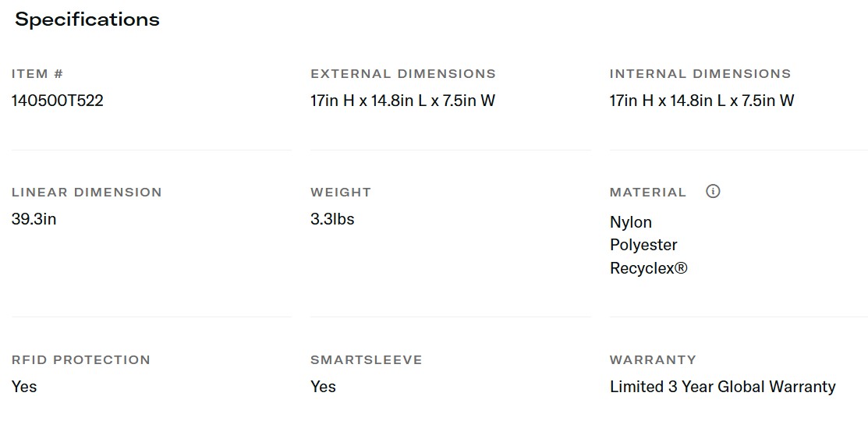Click the 39.3in linear dimension value
The image size is (868, 428).
pyautogui.click(x=34, y=219)
